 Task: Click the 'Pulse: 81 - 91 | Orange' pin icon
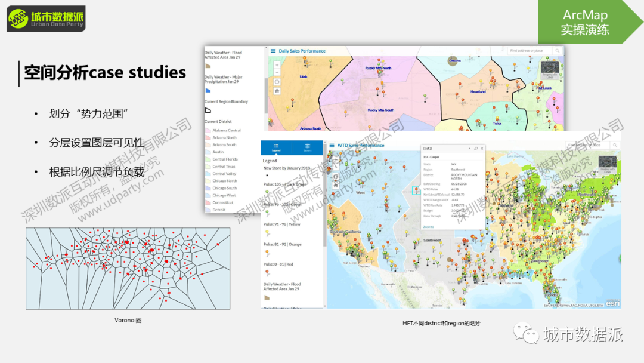(267, 253)
